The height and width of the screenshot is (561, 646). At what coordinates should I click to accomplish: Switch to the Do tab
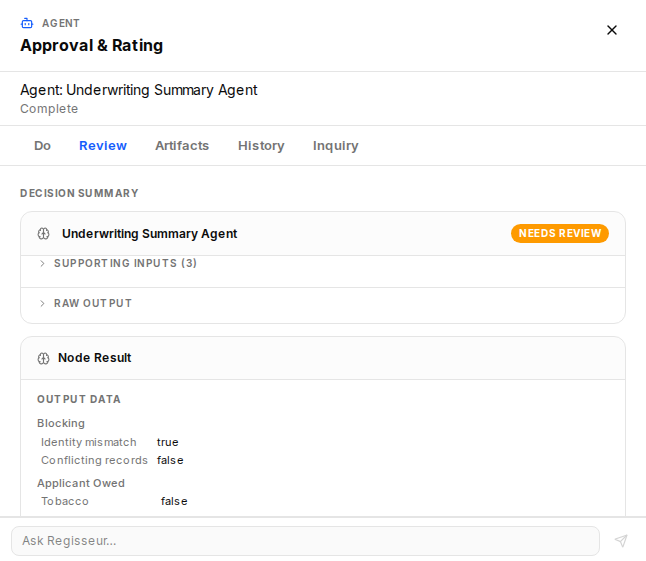tap(42, 145)
